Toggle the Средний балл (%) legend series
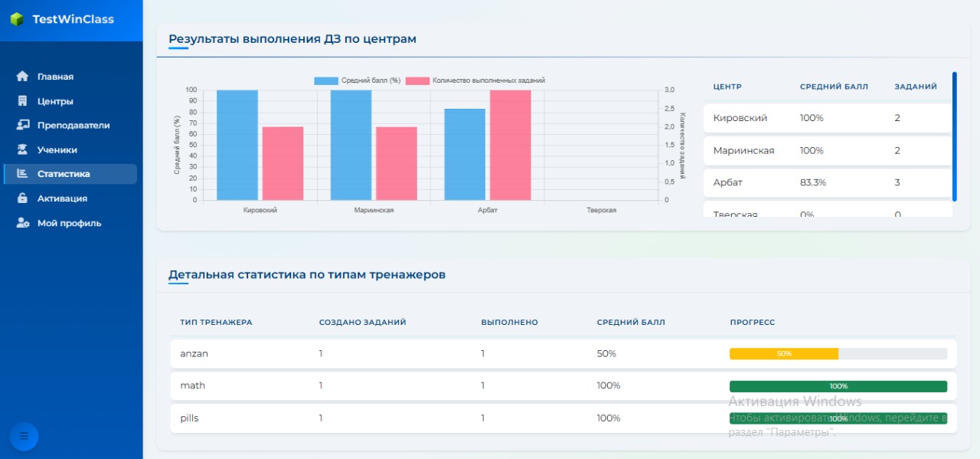The height and width of the screenshot is (459, 980). (358, 80)
